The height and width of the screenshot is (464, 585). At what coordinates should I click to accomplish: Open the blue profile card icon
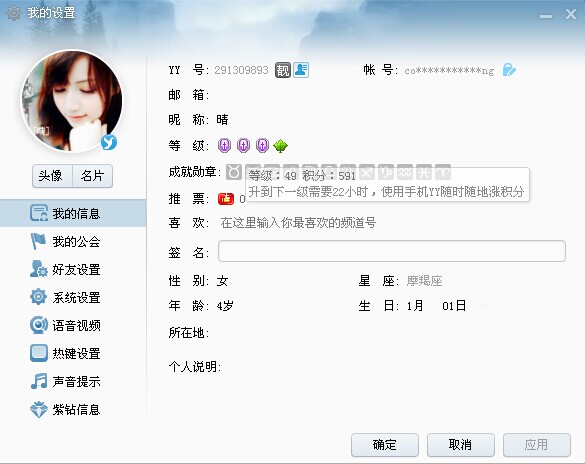click(x=301, y=70)
